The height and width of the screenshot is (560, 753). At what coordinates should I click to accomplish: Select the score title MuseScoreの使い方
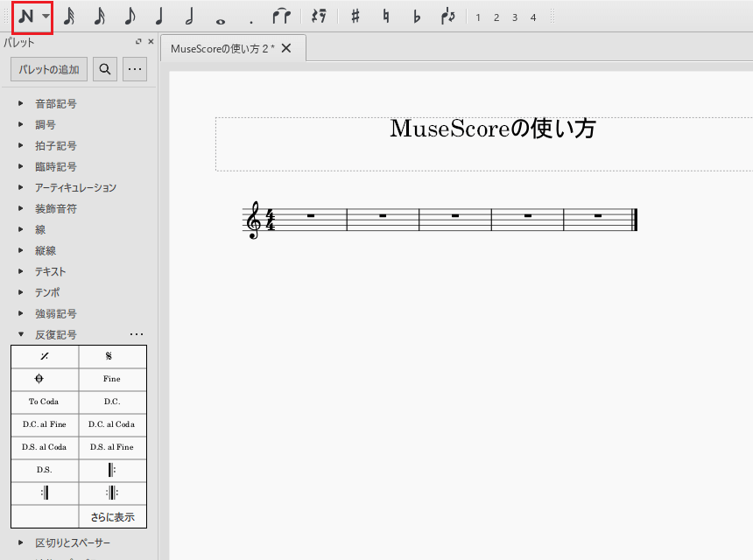click(493, 129)
